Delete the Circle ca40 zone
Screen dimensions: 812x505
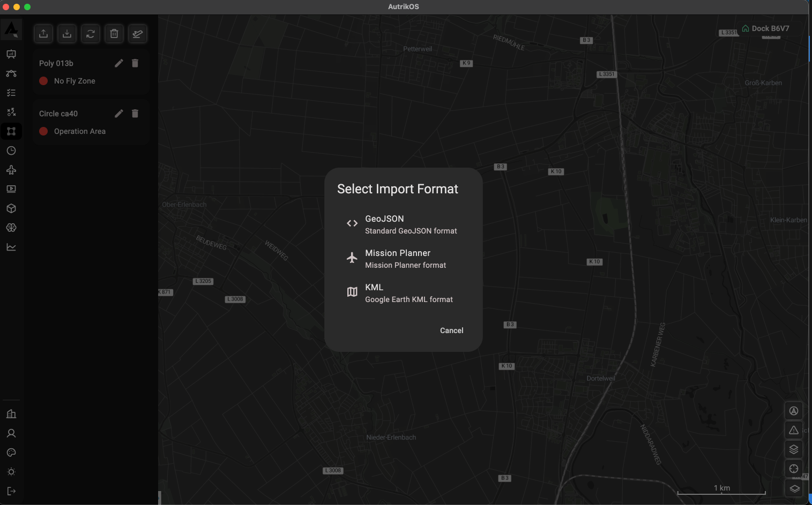click(135, 114)
